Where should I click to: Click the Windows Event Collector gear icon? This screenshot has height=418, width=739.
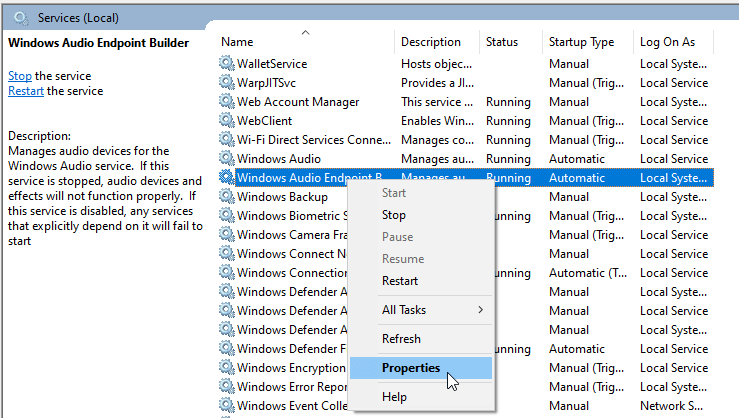[227, 405]
